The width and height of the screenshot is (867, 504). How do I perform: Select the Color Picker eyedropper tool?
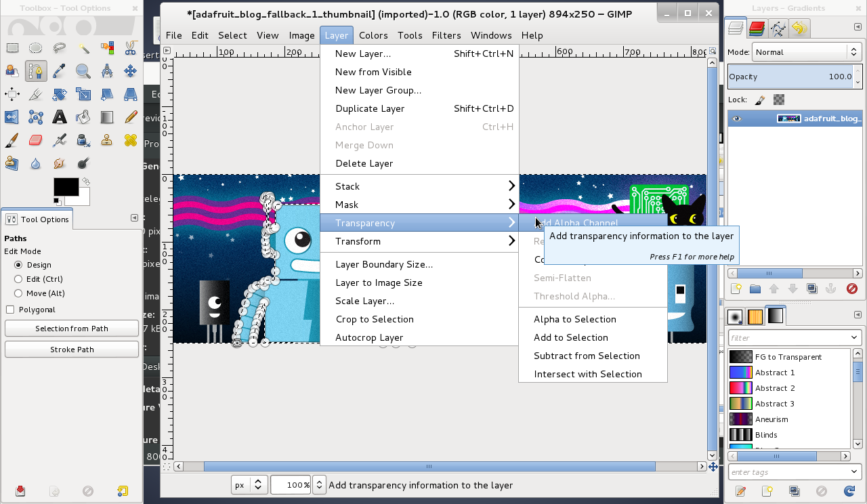point(60,71)
